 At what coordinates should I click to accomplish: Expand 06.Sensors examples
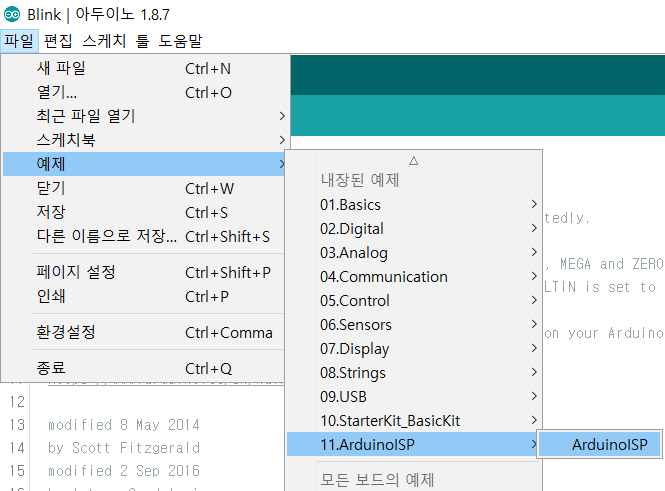(x=414, y=324)
